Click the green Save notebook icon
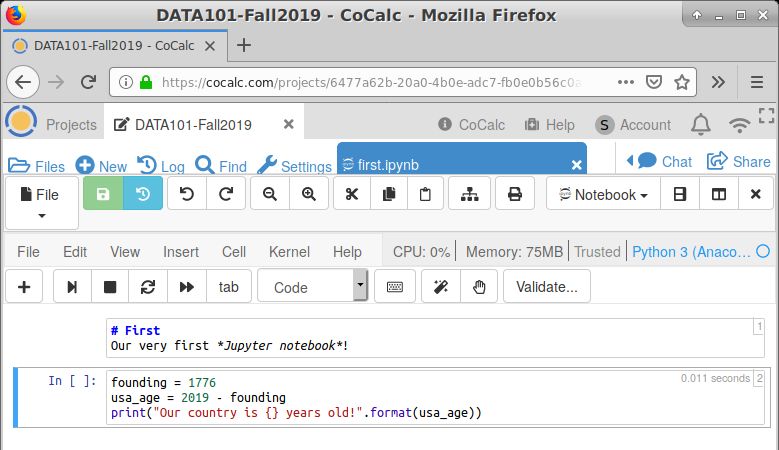The width and height of the screenshot is (779, 450). coord(104,194)
